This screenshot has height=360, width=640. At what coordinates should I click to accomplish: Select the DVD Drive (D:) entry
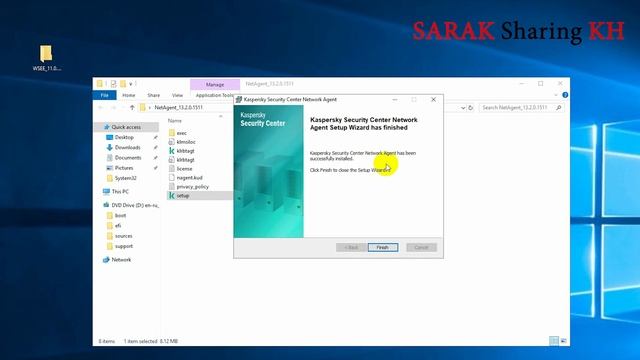tap(134, 205)
